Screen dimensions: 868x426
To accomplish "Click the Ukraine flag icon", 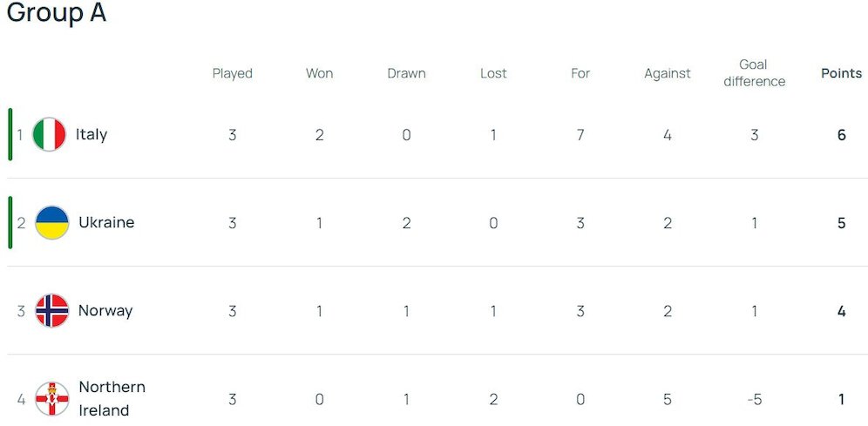I will pyautogui.click(x=52, y=222).
